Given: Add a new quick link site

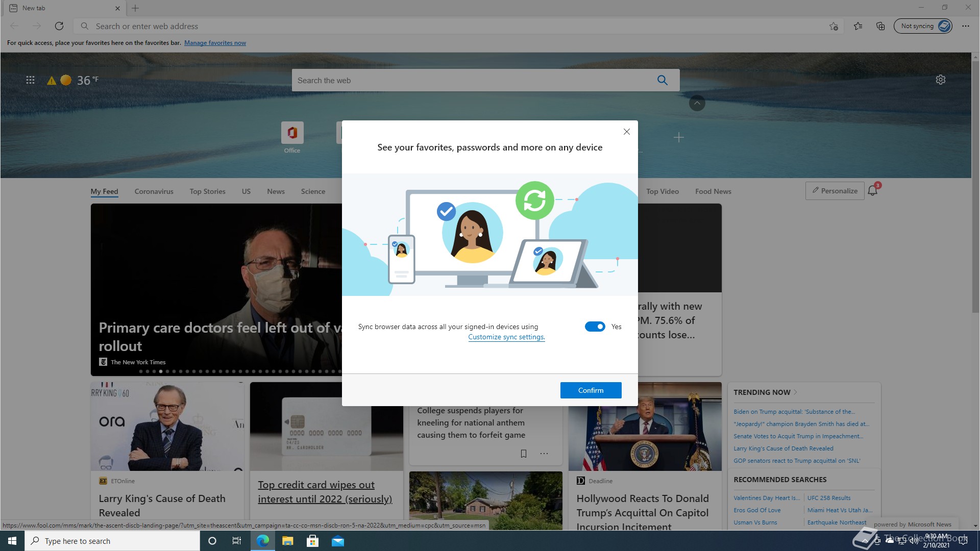Looking at the screenshot, I should tap(678, 137).
